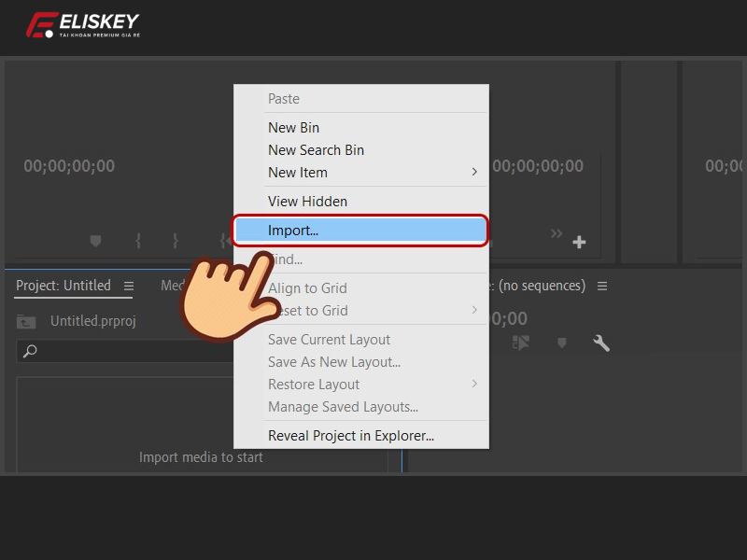
Task: Open the Button Editor with the plus icon
Action: [579, 241]
